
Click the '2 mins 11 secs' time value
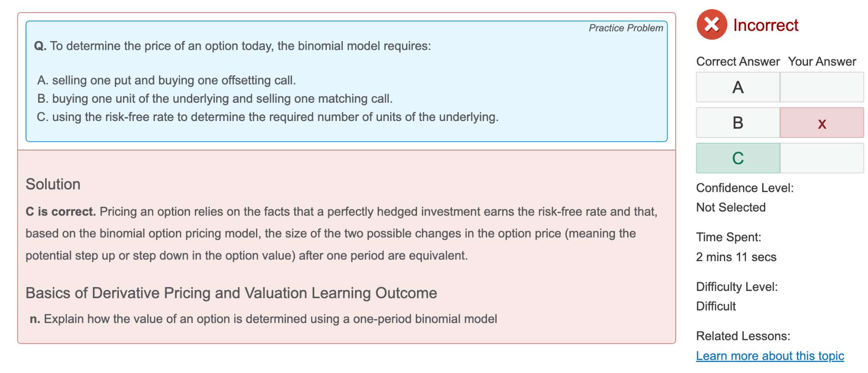coord(736,257)
